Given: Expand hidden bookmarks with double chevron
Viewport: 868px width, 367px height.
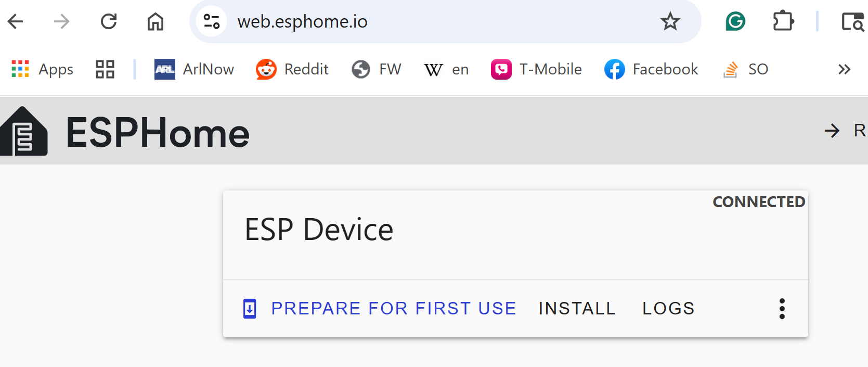Looking at the screenshot, I should 844,69.
